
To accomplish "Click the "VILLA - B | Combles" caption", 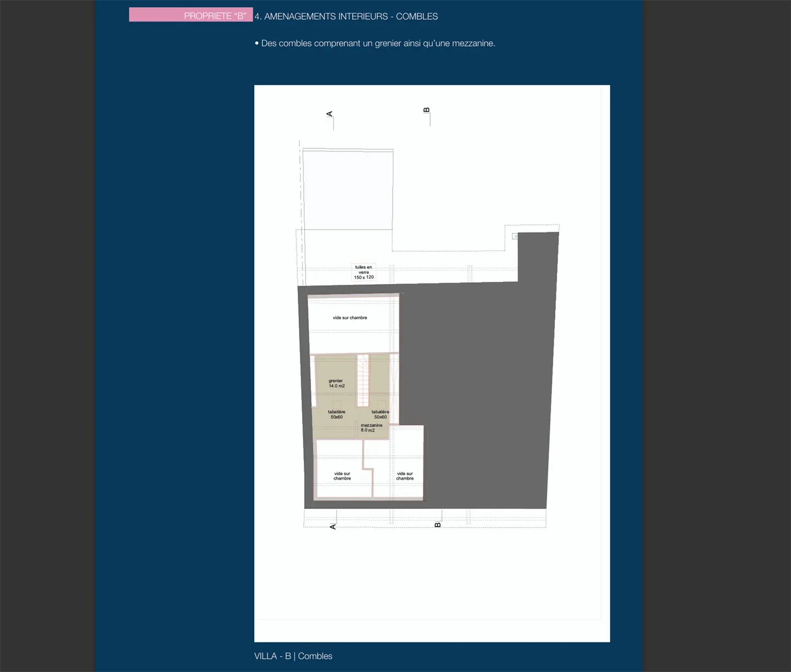I will pyautogui.click(x=293, y=656).
